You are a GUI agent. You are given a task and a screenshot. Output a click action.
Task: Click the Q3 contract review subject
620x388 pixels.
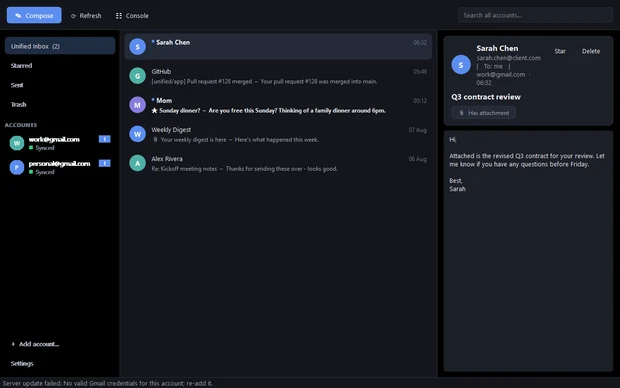coord(486,97)
